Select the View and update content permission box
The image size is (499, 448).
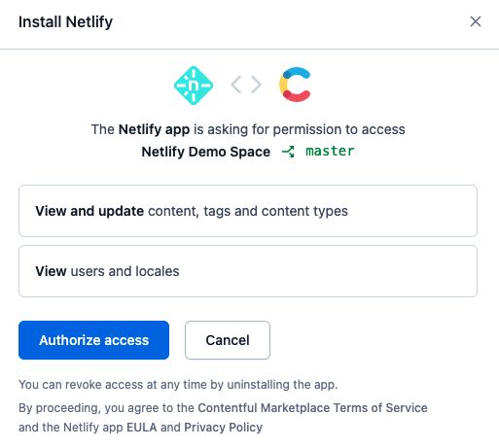[248, 211]
